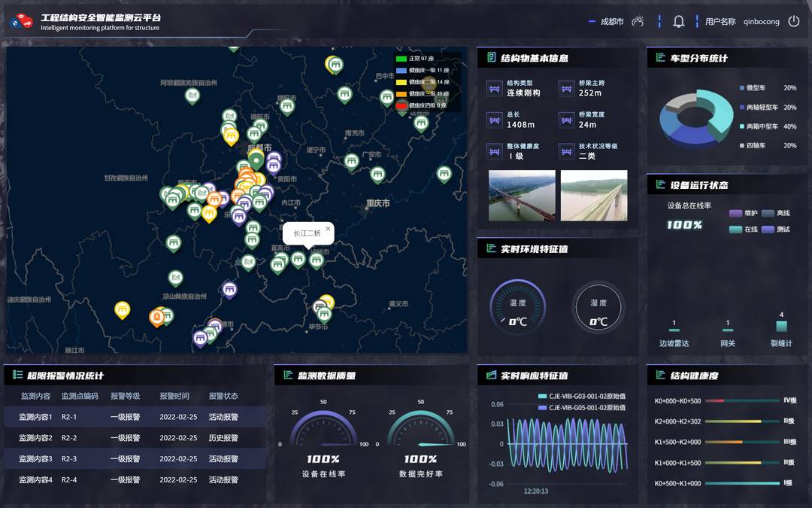Image resolution: width=812 pixels, height=508 pixels.
Task: Click the large green location pin near 成都市
Action: [x=256, y=160]
